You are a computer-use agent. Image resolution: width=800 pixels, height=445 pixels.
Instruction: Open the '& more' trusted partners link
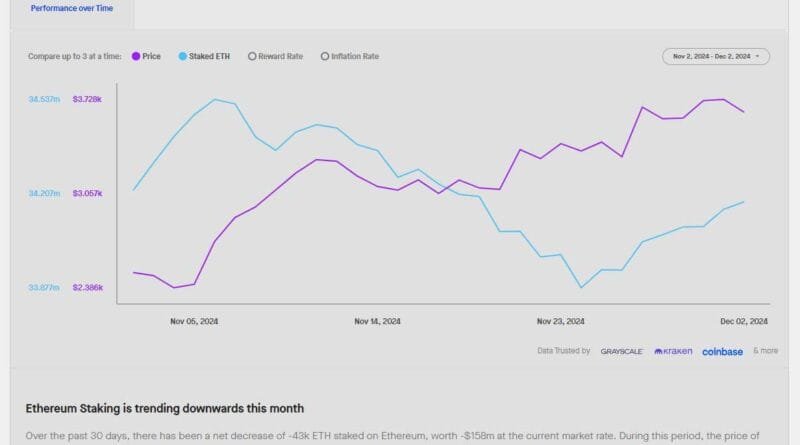[x=766, y=351]
